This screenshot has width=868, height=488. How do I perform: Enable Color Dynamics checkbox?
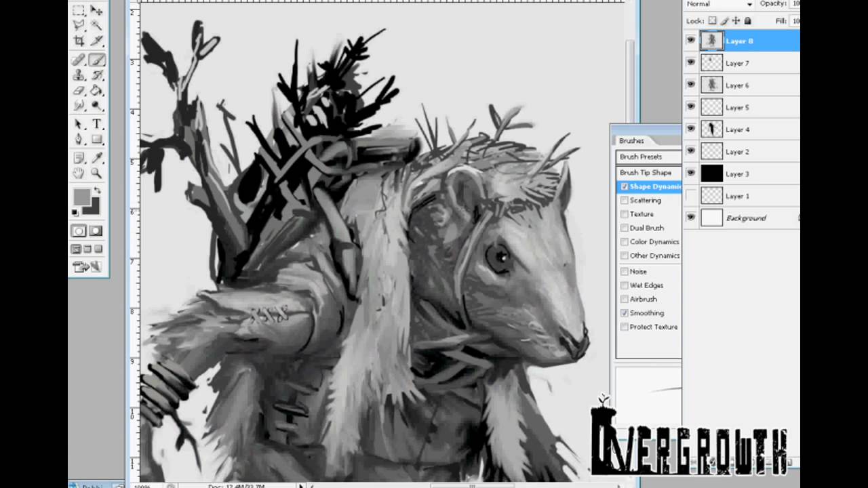pos(624,242)
